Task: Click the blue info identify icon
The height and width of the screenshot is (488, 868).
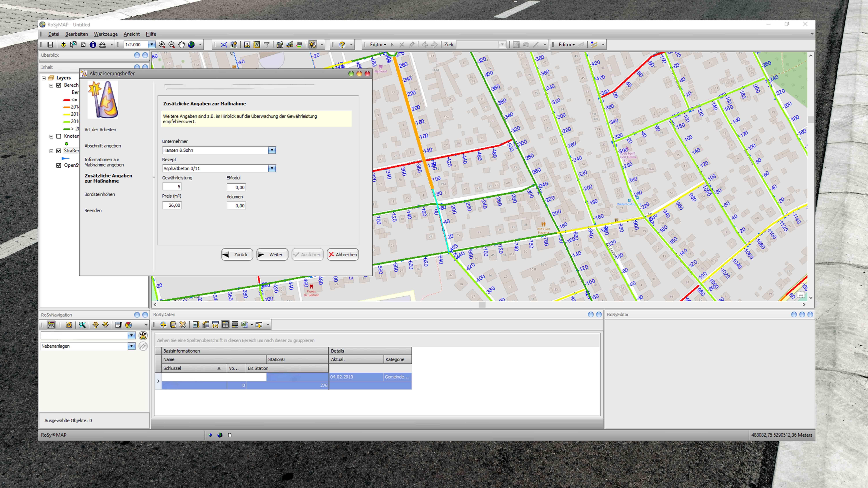Action: pyautogui.click(x=93, y=44)
